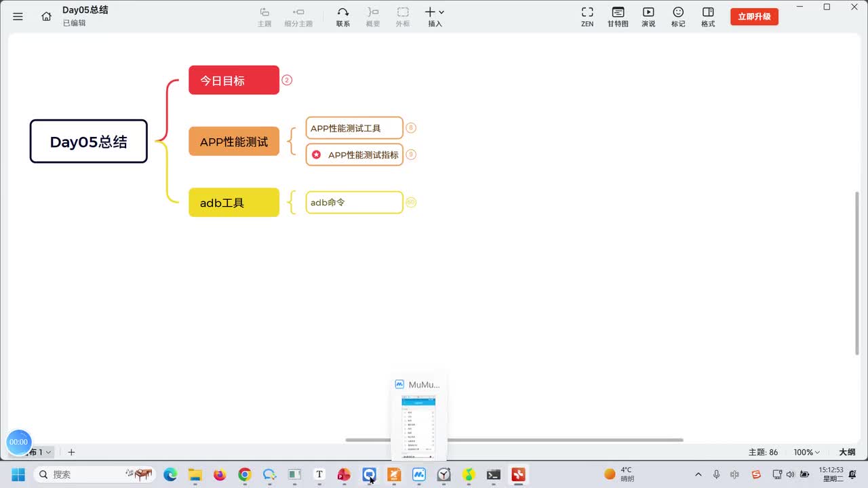Select the APP性能测试 orange topic
868x488 pixels.
coord(234,142)
